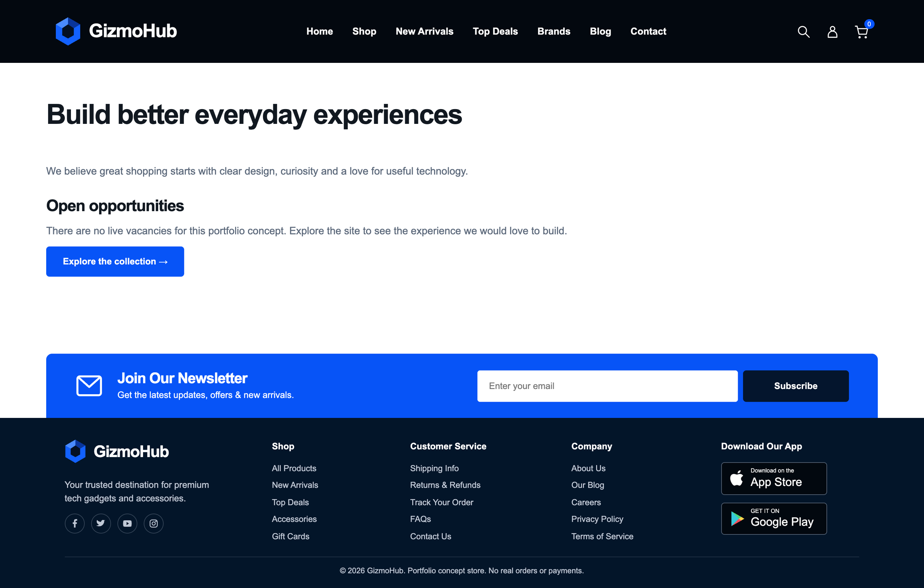The image size is (924, 588).
Task: Open New Arrivals in the header nav
Action: coord(424,31)
